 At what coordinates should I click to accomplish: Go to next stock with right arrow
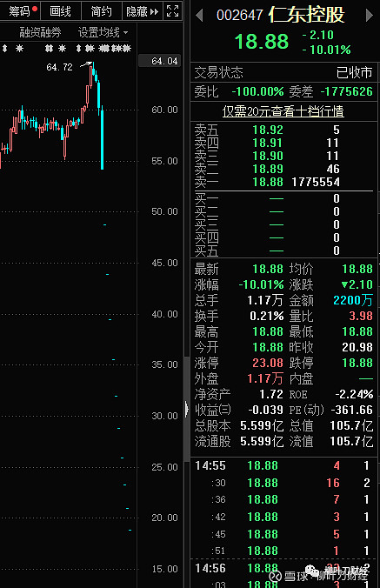point(370,16)
